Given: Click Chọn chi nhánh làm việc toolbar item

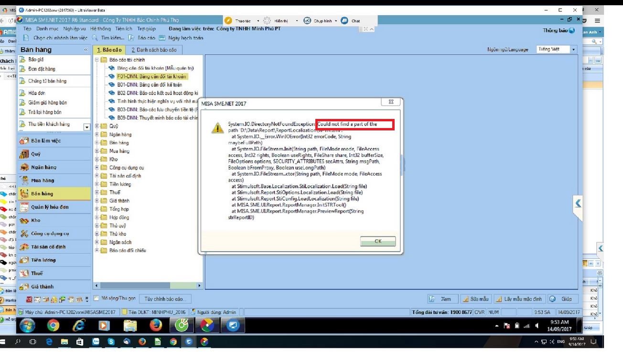Looking at the screenshot, I should point(55,38).
